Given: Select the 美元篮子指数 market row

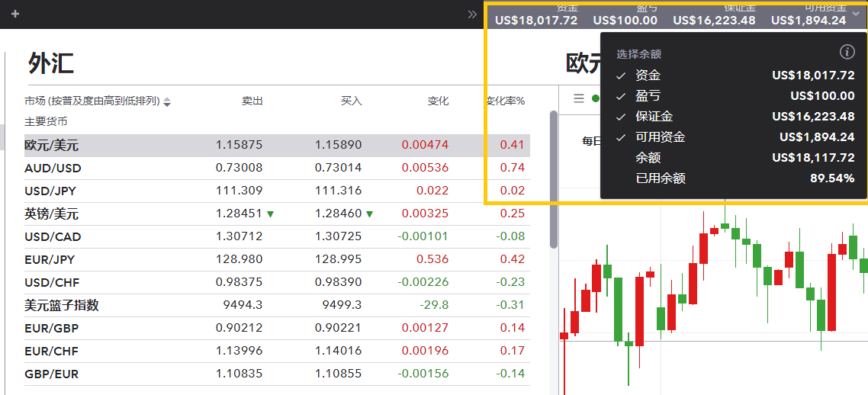Looking at the screenshot, I should (x=277, y=305).
